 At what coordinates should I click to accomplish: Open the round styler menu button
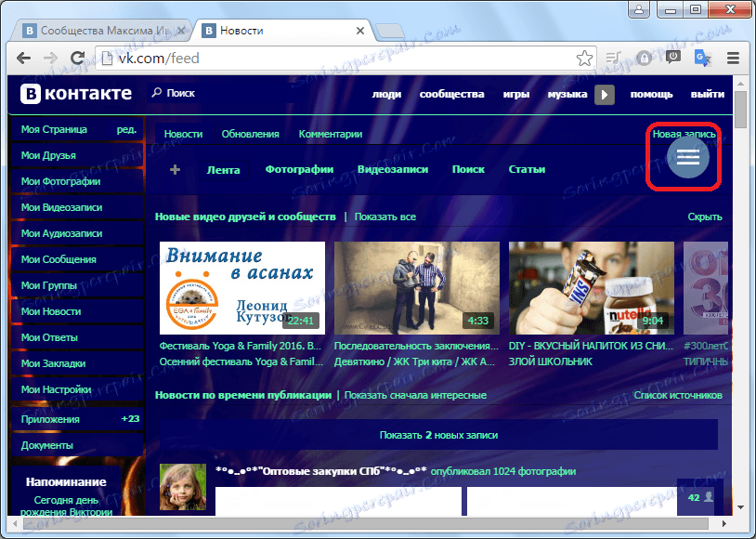click(x=688, y=157)
